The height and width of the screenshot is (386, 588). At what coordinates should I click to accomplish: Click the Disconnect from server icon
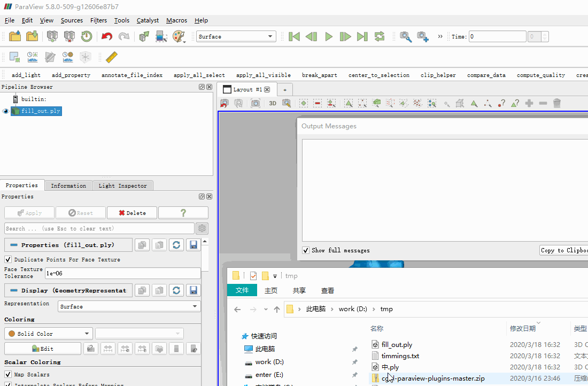click(69, 36)
